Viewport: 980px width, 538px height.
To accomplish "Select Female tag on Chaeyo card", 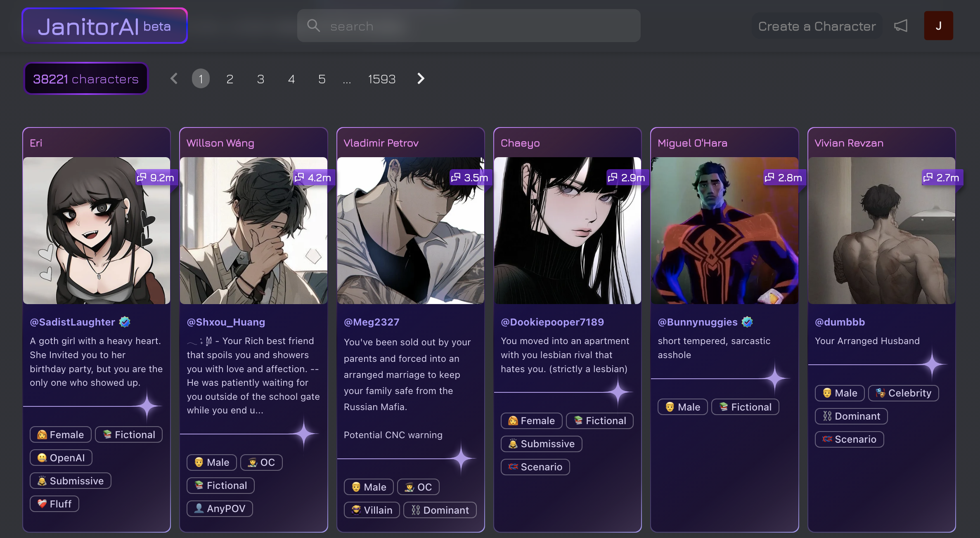I will (x=532, y=420).
